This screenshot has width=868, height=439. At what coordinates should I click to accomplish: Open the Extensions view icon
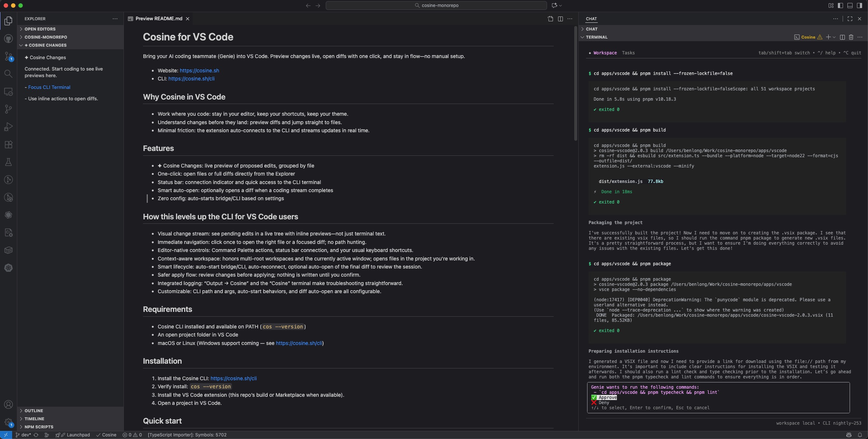pos(8,144)
